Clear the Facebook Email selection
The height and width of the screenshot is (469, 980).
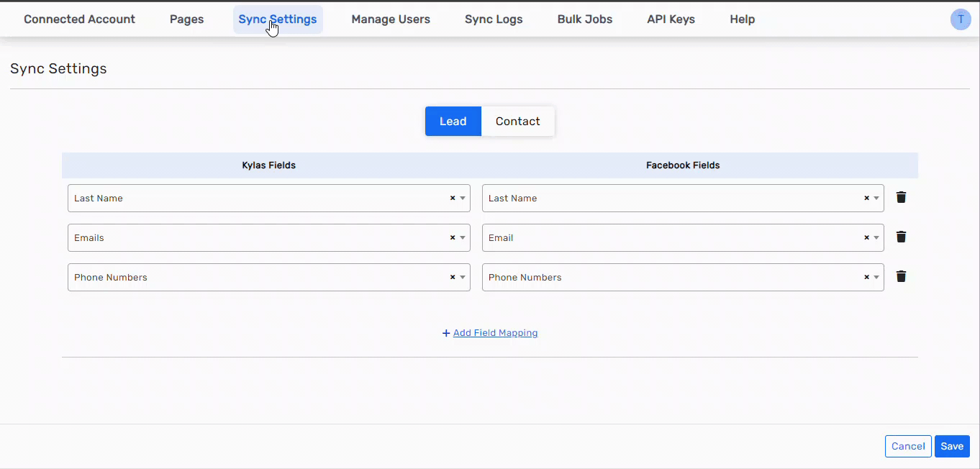click(x=866, y=237)
